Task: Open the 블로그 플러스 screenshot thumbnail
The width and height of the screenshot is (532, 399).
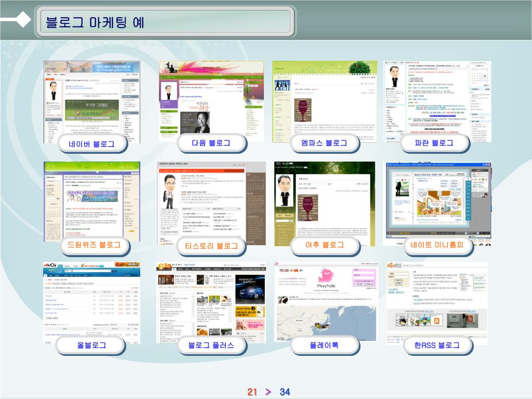Action: point(211,302)
